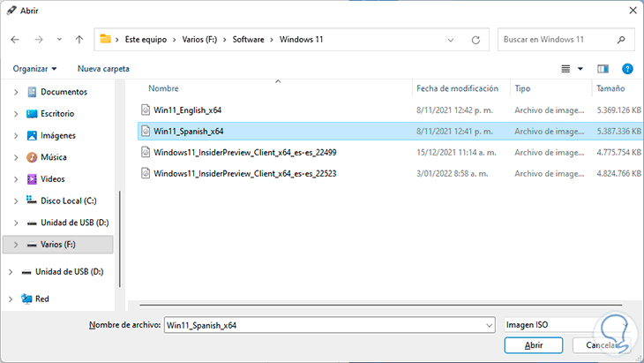Expand the Escritorio tree node
The height and width of the screenshot is (363, 644).
[16, 114]
